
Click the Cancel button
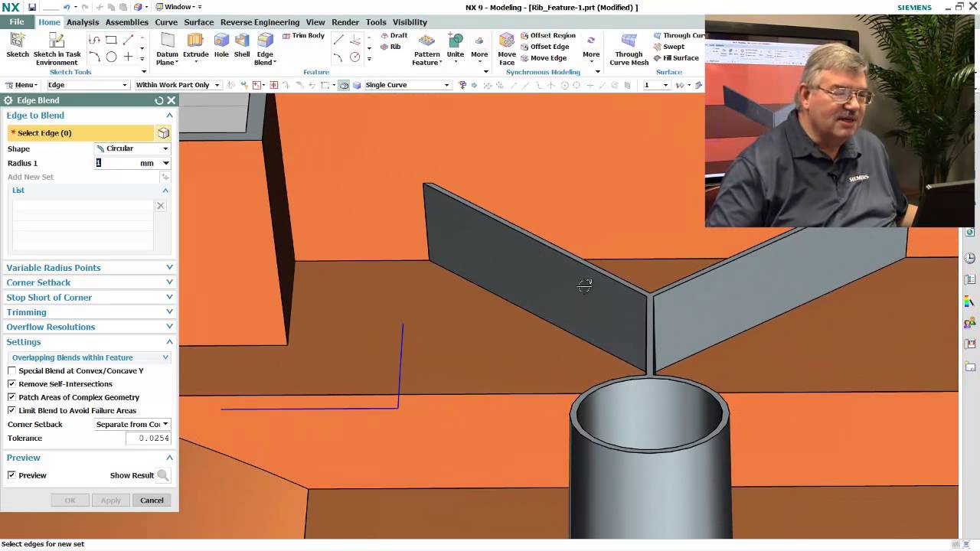click(x=152, y=500)
